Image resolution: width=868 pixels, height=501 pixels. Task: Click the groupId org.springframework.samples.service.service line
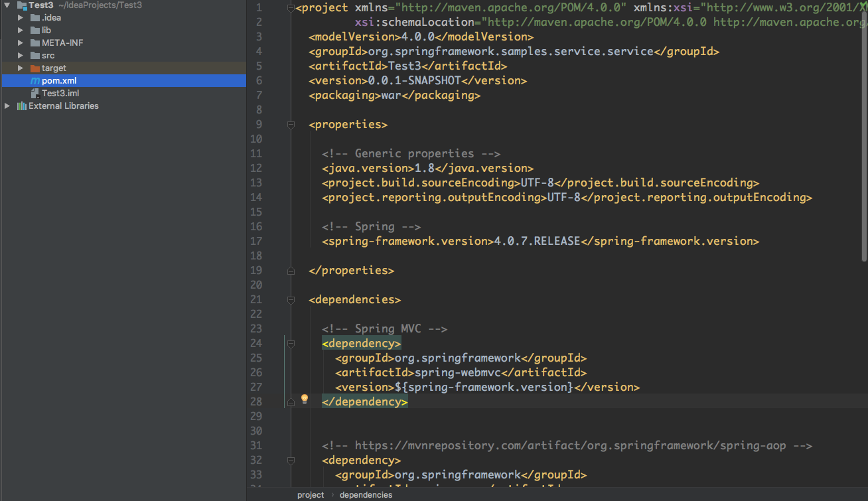point(514,51)
